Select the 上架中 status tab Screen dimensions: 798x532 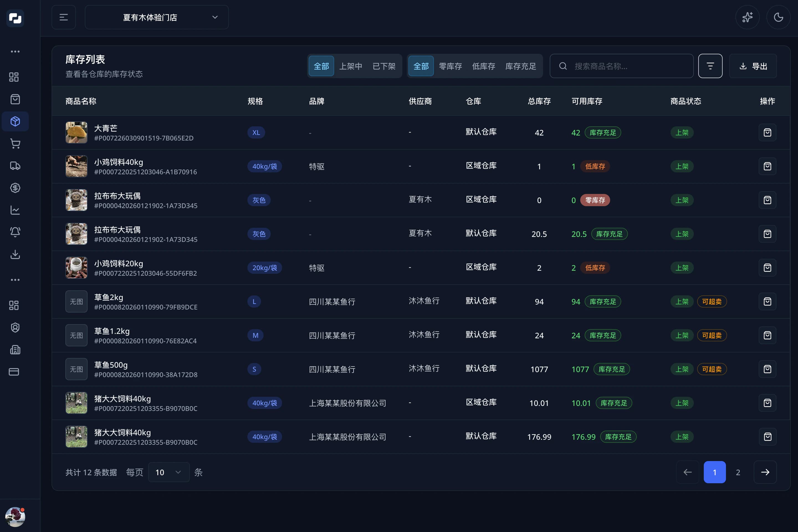coord(351,66)
